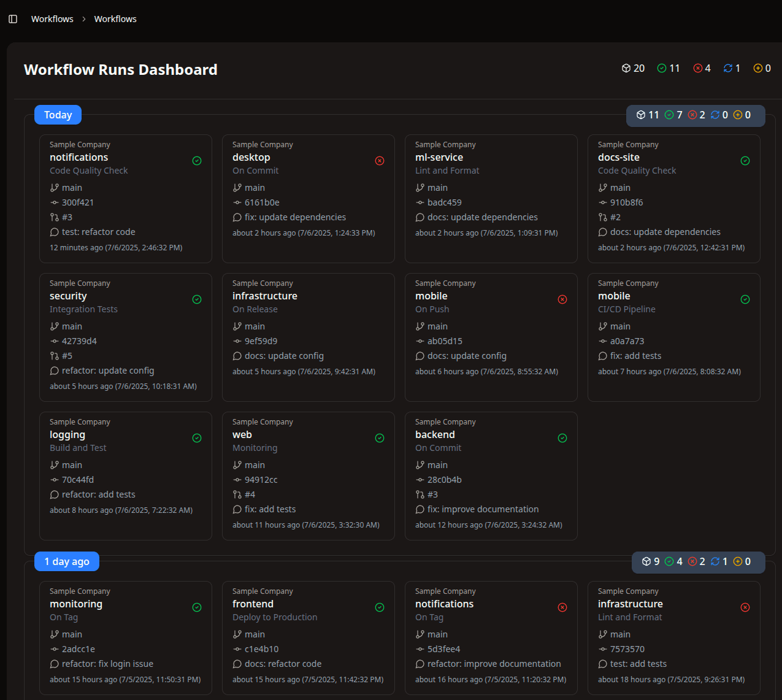Click Today summary in-progress icon showing 0
The image size is (782, 700).
[715, 115]
